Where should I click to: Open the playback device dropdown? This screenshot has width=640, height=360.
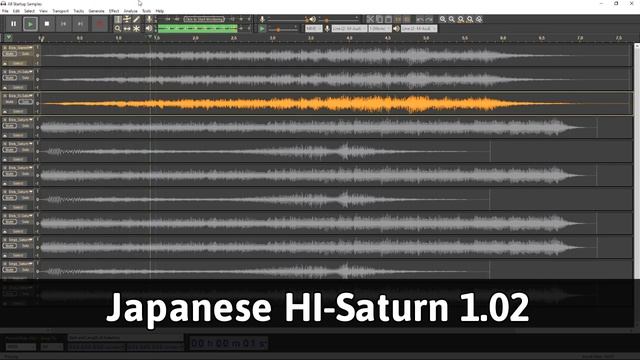419,29
